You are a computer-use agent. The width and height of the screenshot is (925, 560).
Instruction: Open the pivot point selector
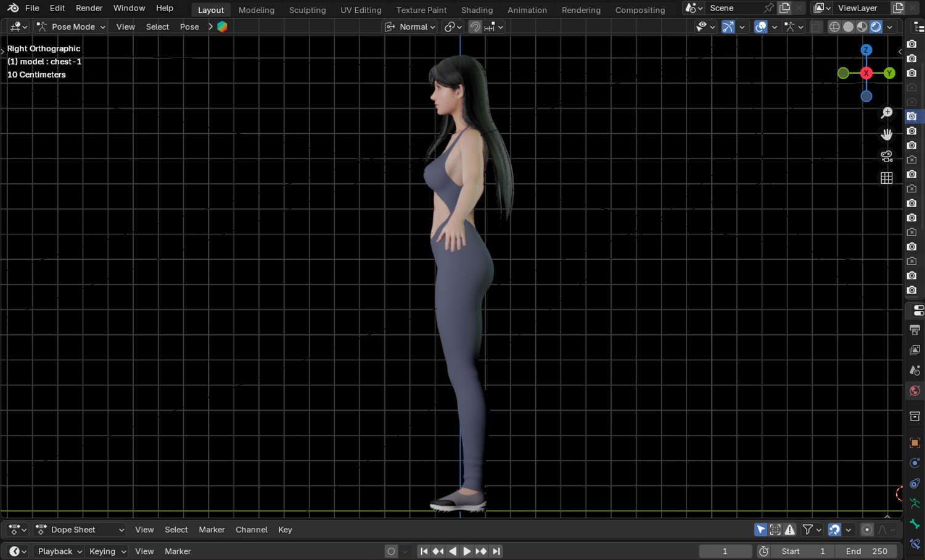(x=453, y=27)
